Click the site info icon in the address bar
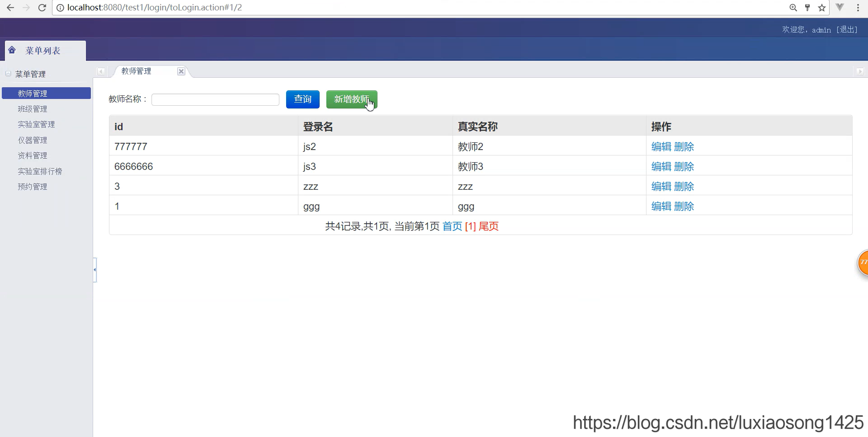 pos(60,8)
